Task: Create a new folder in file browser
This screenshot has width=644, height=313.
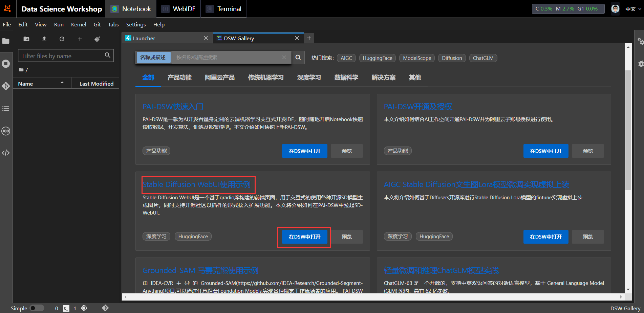Action: pyautogui.click(x=26, y=39)
